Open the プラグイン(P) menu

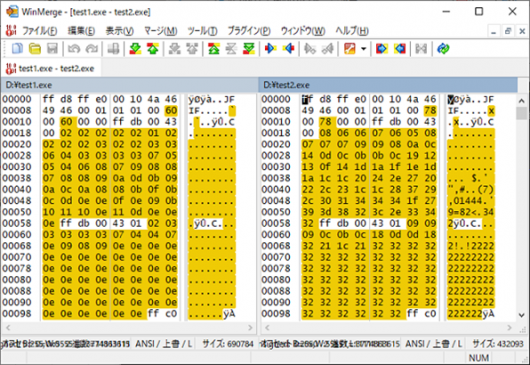pyautogui.click(x=249, y=31)
